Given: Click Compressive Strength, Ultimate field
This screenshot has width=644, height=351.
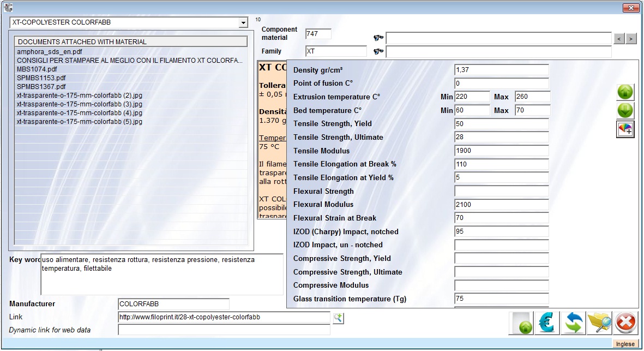Looking at the screenshot, I should coord(502,272).
